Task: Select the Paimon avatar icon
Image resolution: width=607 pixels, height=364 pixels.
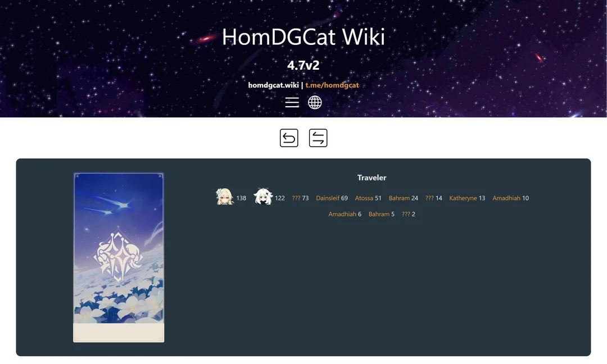Action: [263, 197]
